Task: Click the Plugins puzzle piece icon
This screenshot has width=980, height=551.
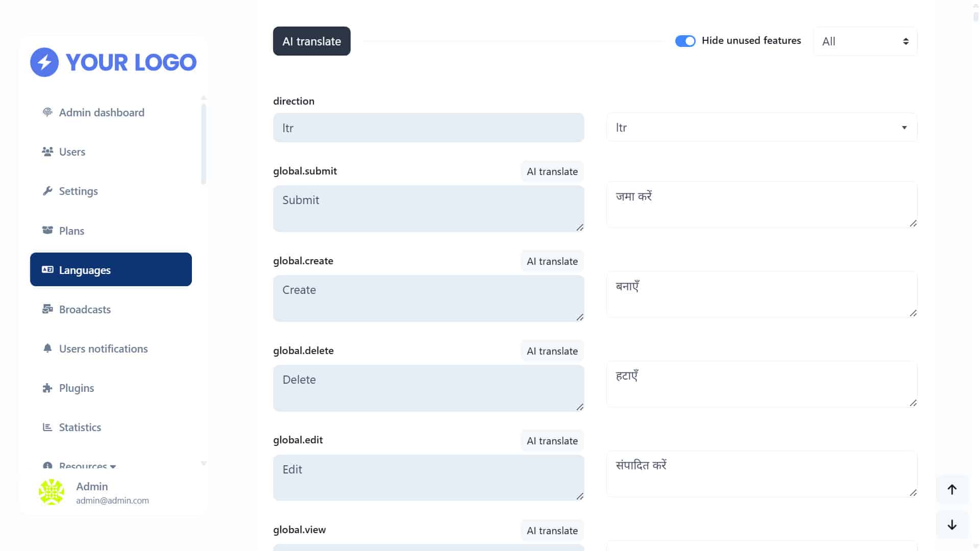Action: tap(47, 388)
